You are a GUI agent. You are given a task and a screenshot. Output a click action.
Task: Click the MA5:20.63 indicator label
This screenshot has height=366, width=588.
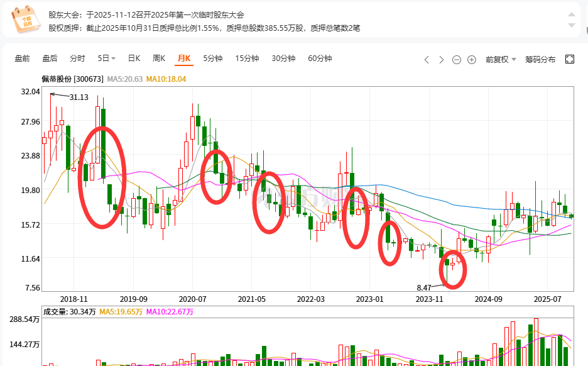[x=125, y=79]
